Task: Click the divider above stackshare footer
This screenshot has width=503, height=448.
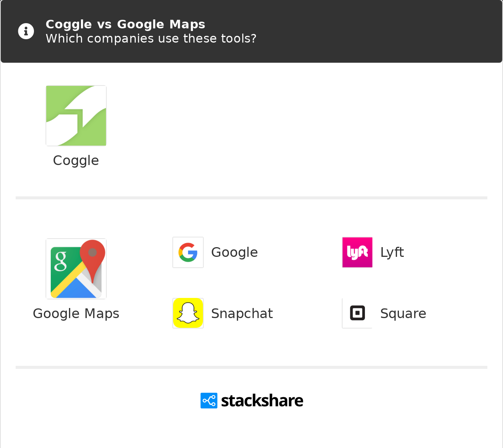Action: point(251,367)
